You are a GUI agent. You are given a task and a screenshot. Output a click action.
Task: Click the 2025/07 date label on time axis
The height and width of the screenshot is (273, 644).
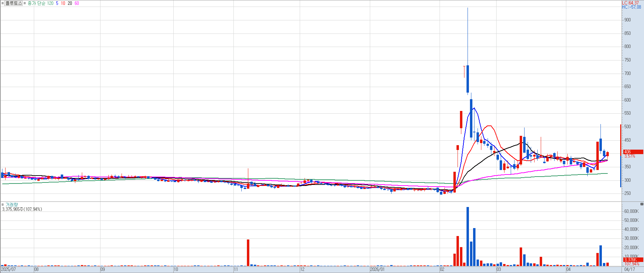[x=9, y=269]
